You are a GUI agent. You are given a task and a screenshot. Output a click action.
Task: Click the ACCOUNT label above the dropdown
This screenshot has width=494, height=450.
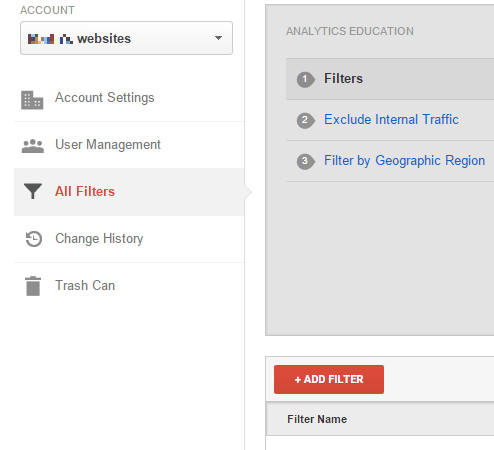pyautogui.click(x=47, y=10)
